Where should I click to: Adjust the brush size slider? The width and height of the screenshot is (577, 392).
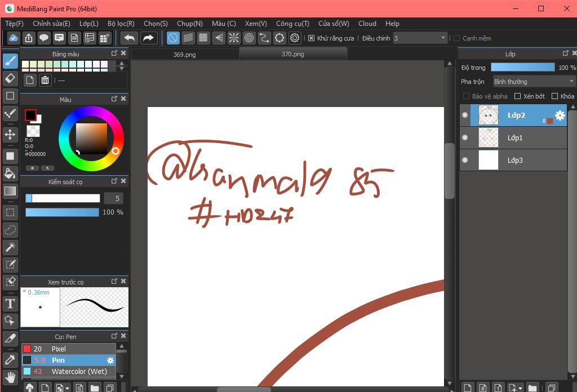(63, 199)
